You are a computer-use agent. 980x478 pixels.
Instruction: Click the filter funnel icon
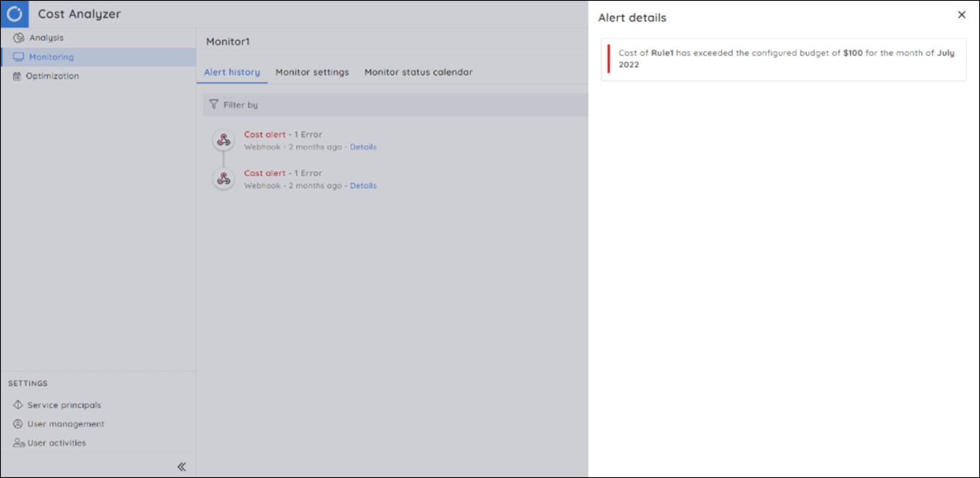(214, 104)
